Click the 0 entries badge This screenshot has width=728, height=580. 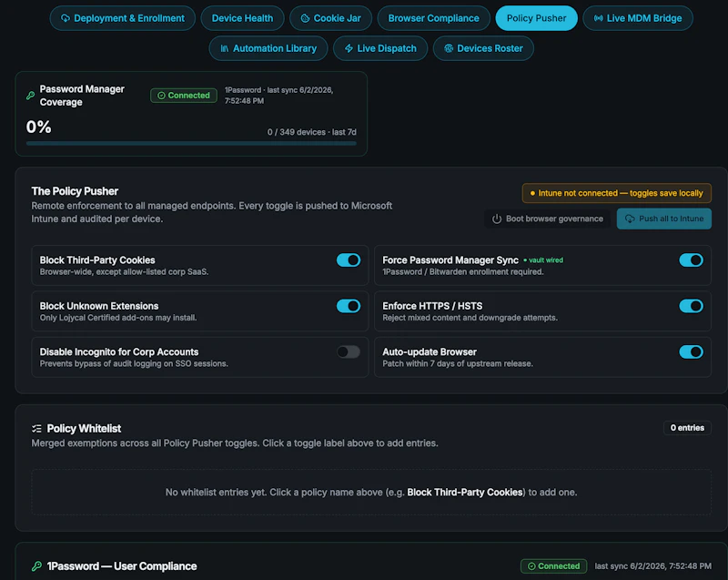[x=687, y=428]
